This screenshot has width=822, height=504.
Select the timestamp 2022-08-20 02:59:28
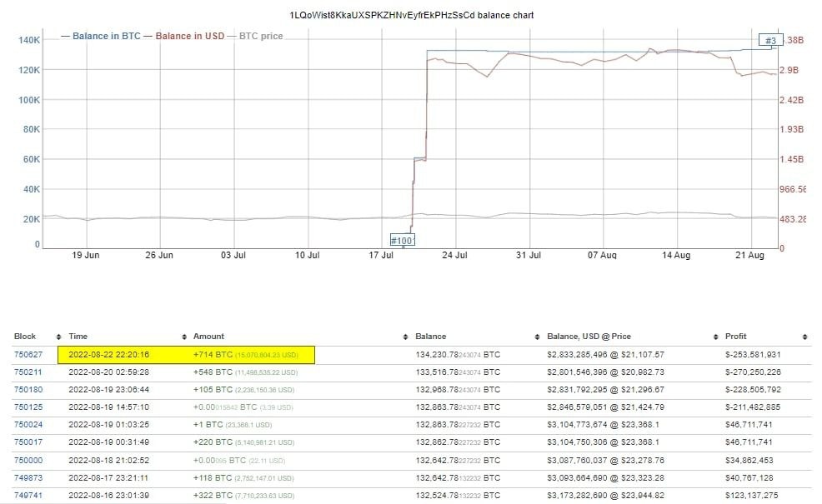109,372
